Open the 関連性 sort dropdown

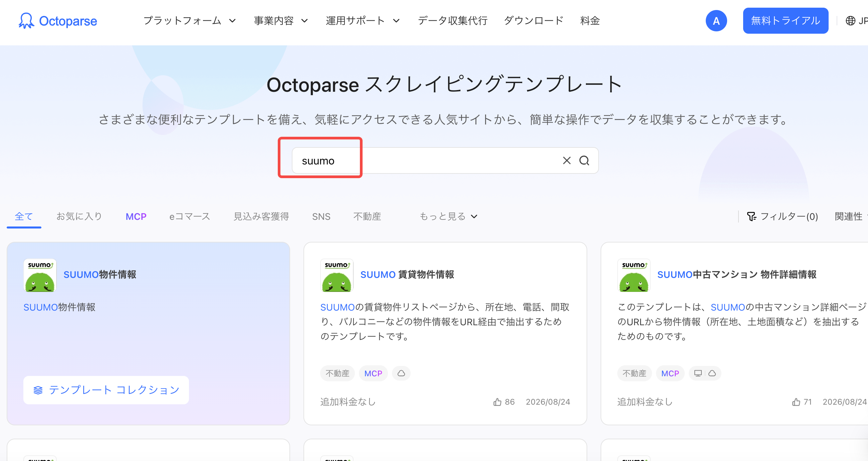tap(851, 216)
